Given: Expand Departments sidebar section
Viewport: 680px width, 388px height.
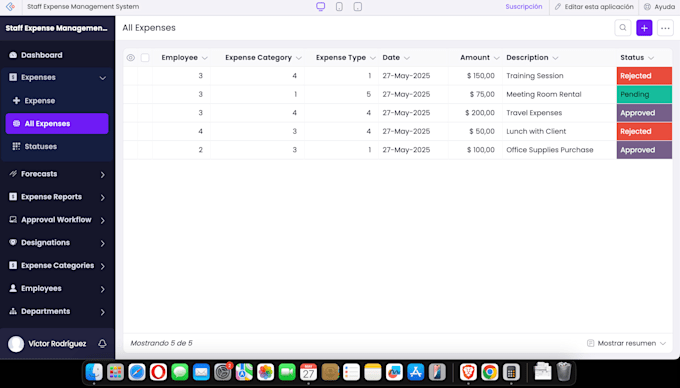Looking at the screenshot, I should (102, 312).
